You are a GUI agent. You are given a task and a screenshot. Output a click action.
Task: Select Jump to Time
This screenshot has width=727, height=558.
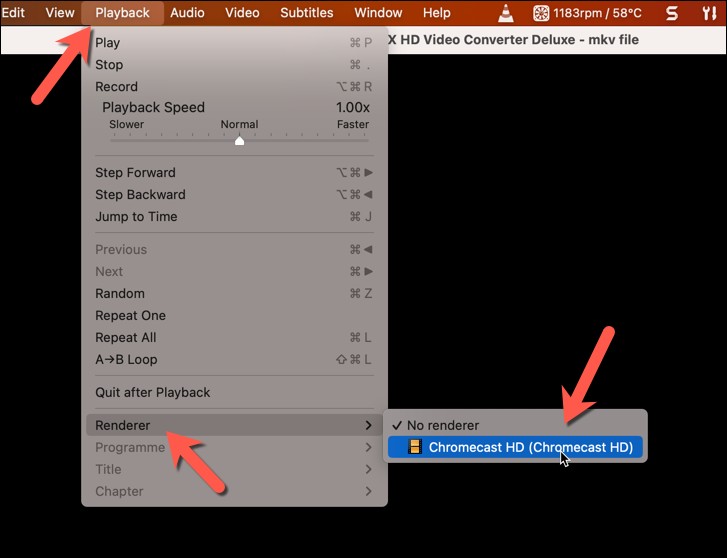pos(234,216)
